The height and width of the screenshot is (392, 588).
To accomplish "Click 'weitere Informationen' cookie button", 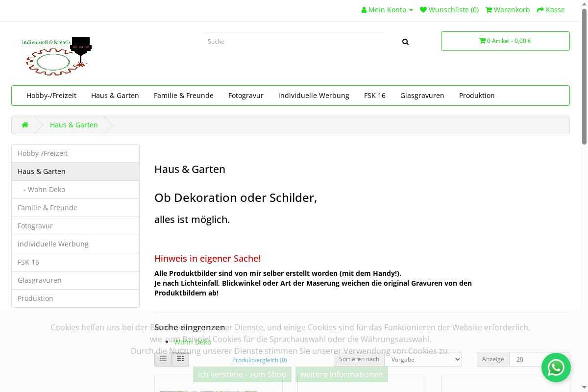I will (342, 374).
